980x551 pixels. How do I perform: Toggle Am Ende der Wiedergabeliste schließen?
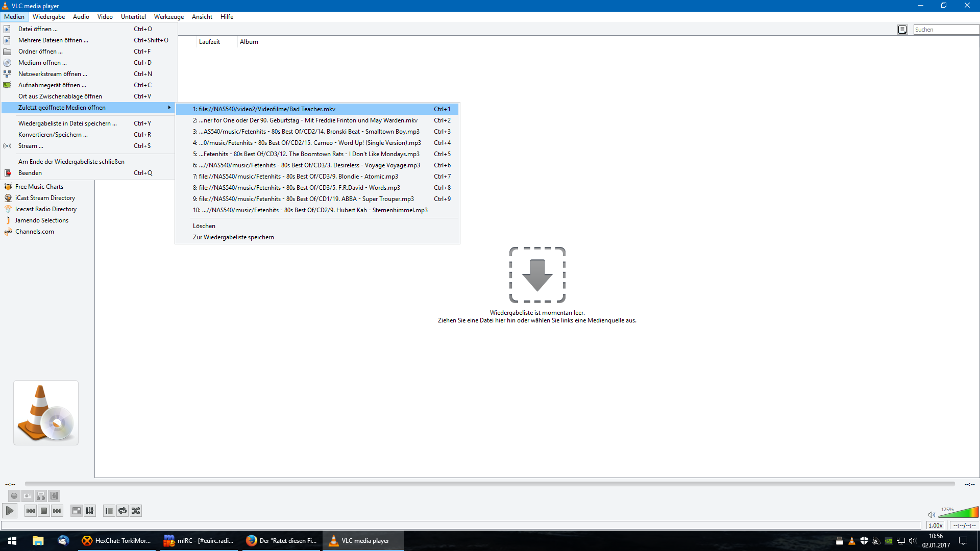click(89, 162)
